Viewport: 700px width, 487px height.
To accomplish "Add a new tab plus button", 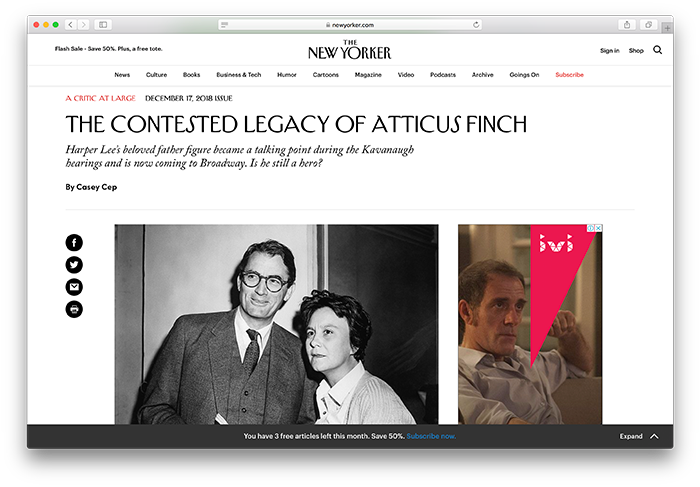I will point(667,28).
